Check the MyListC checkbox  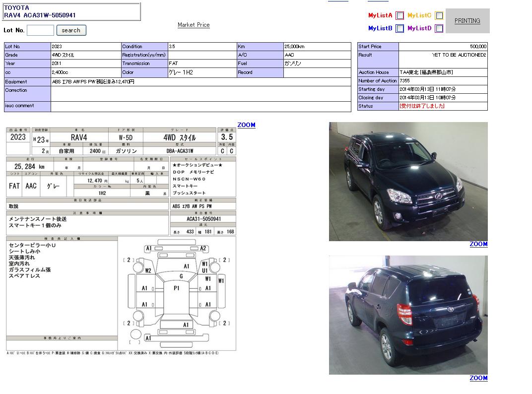pyautogui.click(x=439, y=15)
